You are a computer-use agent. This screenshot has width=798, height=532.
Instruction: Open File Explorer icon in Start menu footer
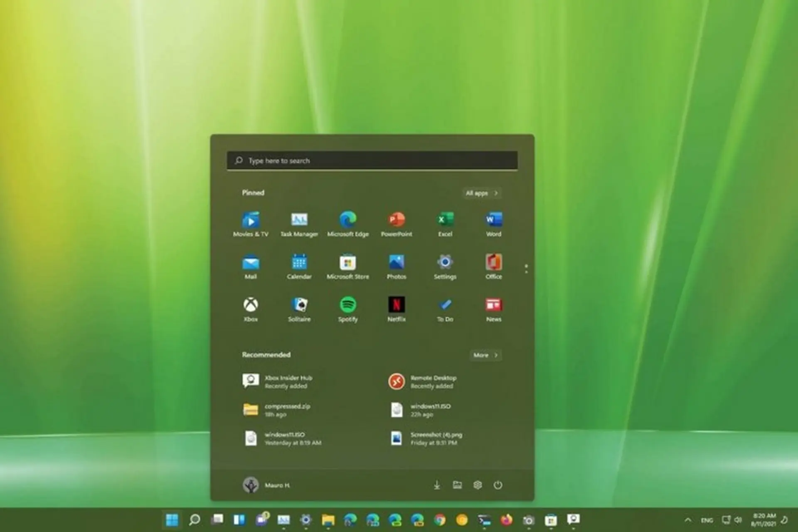point(457,485)
